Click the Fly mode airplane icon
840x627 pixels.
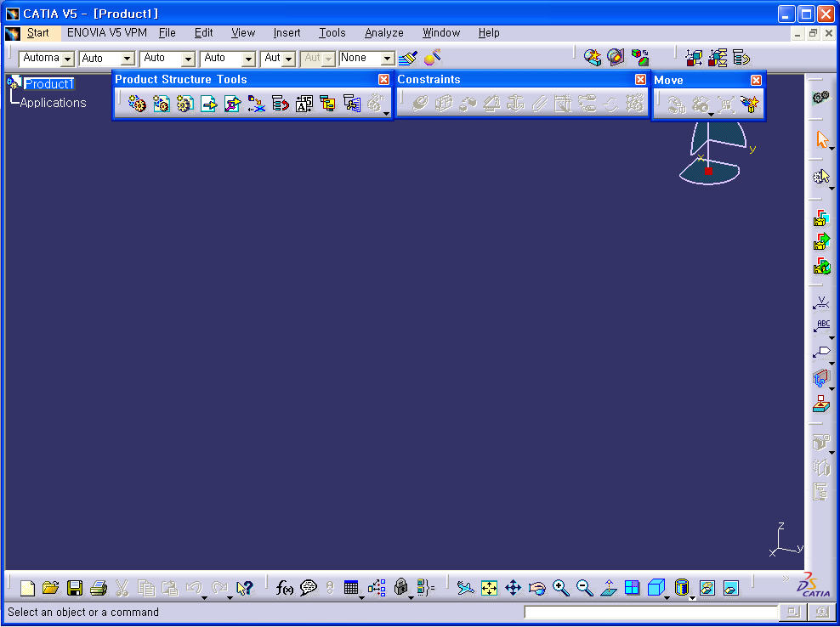[465, 588]
